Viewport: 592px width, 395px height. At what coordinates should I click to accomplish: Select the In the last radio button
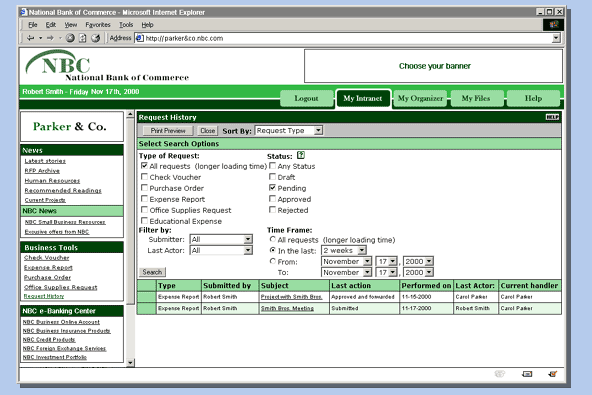273,250
